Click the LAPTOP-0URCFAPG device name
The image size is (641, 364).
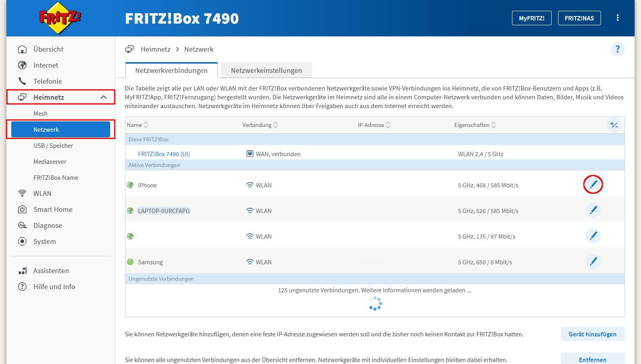pyautogui.click(x=164, y=211)
